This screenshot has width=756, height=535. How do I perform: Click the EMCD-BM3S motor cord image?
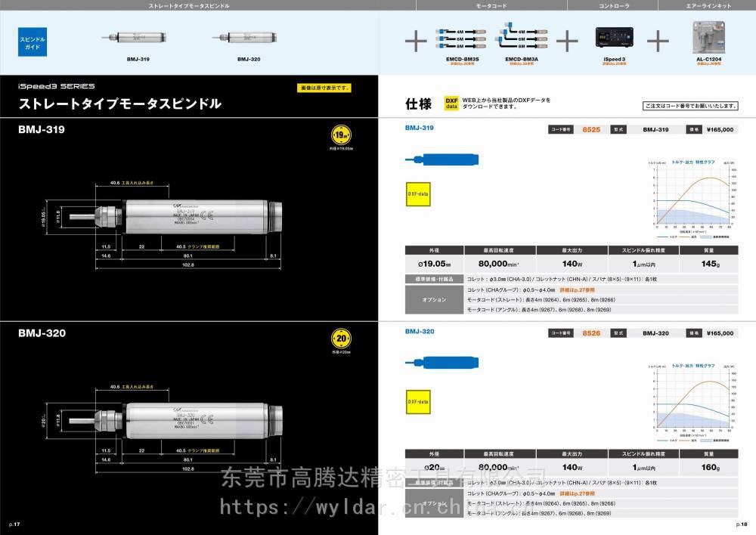[460, 38]
